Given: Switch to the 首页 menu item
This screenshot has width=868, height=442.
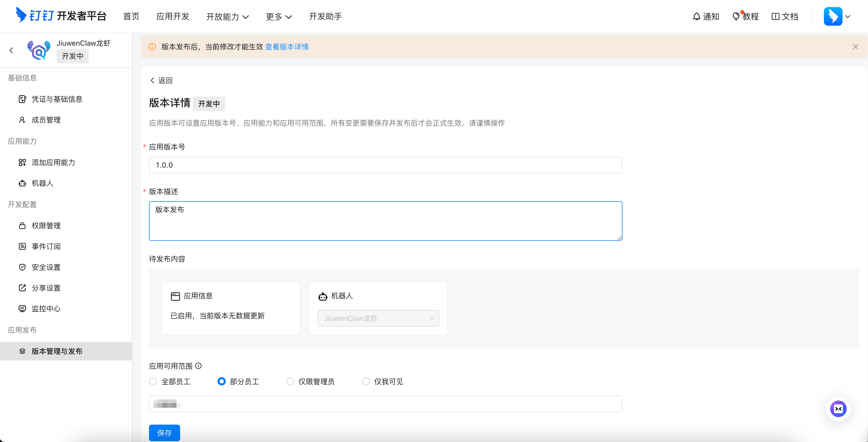Looking at the screenshot, I should coord(131,16).
